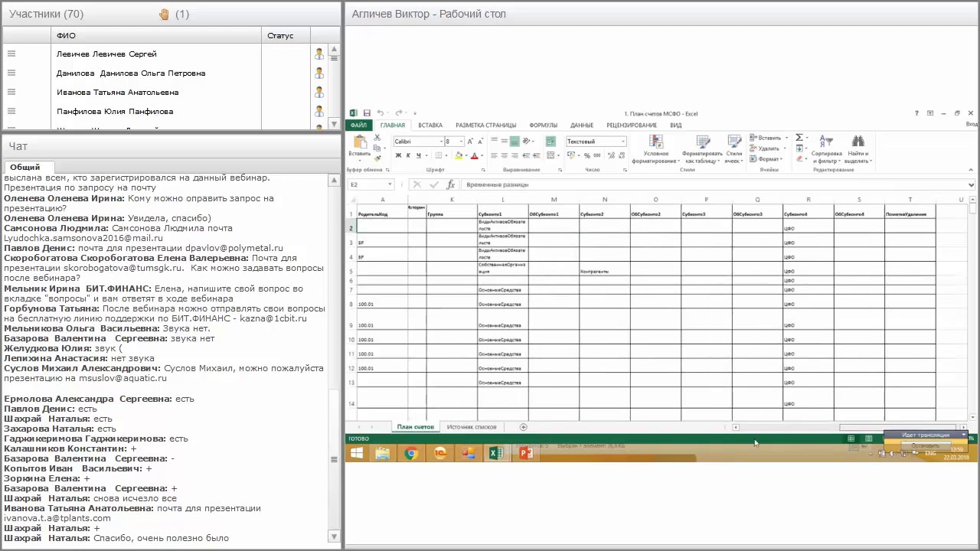The width and height of the screenshot is (980, 551).
Task: Click the Windows Start button
Action: [357, 454]
